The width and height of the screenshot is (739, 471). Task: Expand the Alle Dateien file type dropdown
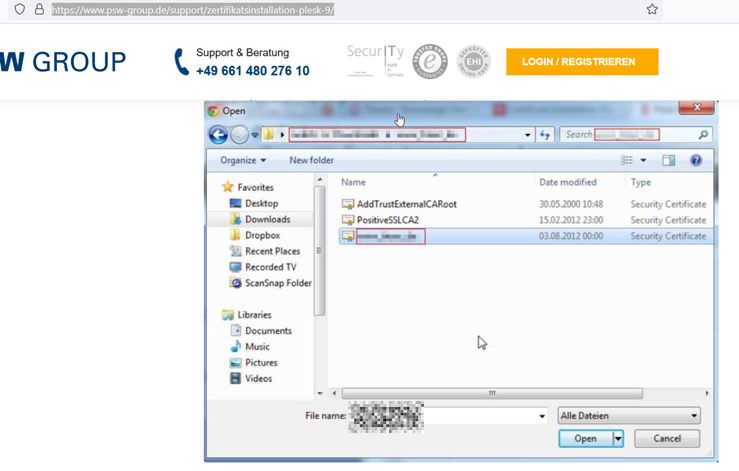click(x=629, y=415)
